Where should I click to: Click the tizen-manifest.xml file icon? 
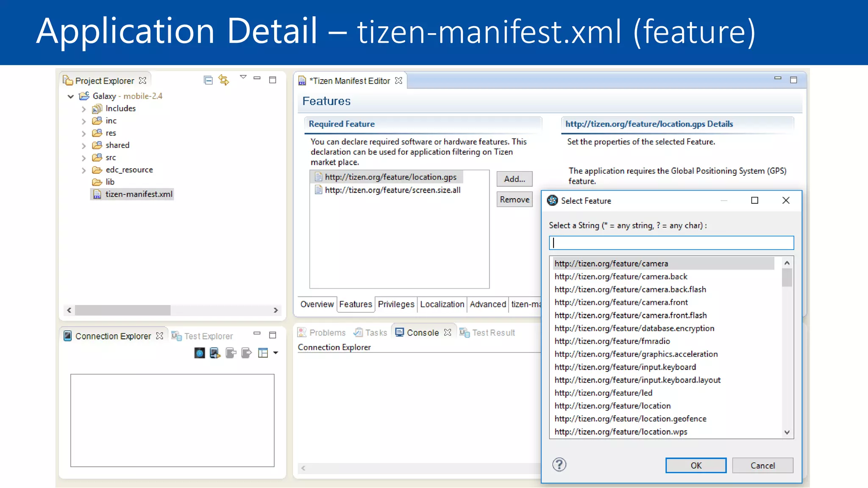[x=97, y=194]
